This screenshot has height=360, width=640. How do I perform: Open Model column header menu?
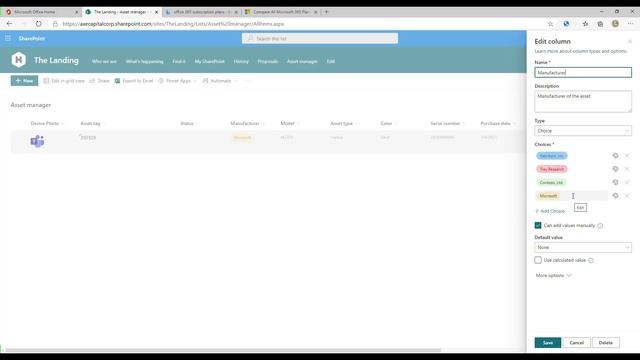click(x=290, y=123)
